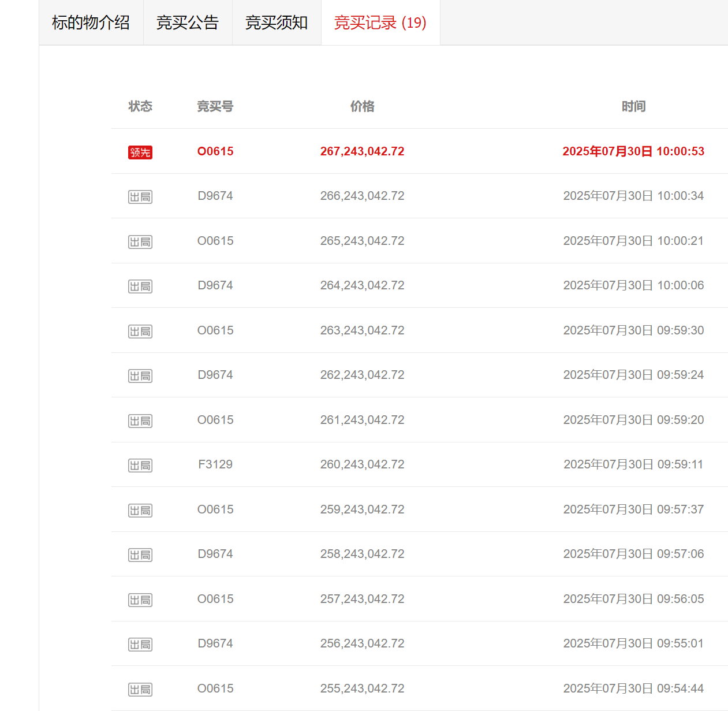
Task: Click the 出局 badge for bid 261,243,042.72
Action: tap(140, 421)
